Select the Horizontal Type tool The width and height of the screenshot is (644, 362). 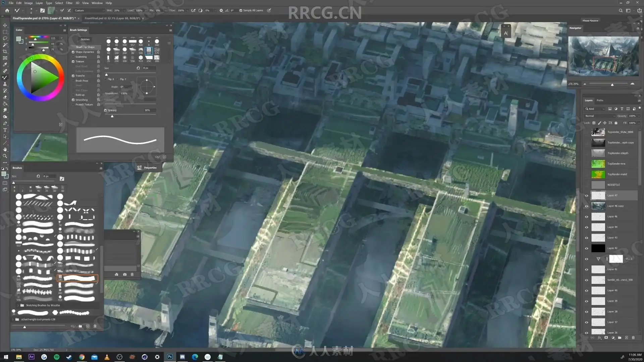[x=5, y=130]
